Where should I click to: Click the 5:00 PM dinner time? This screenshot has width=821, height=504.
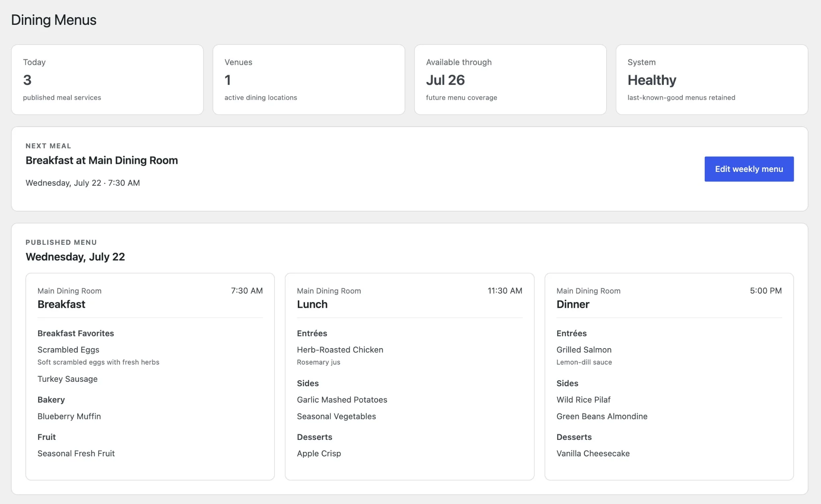[x=766, y=291]
